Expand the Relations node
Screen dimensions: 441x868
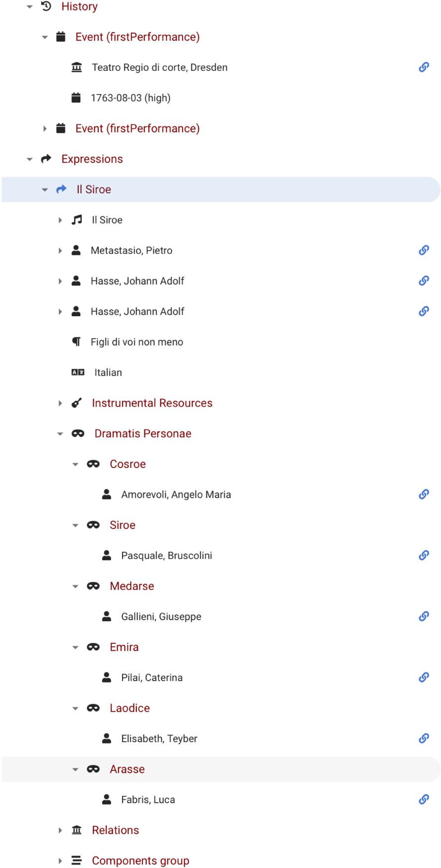coord(60,830)
